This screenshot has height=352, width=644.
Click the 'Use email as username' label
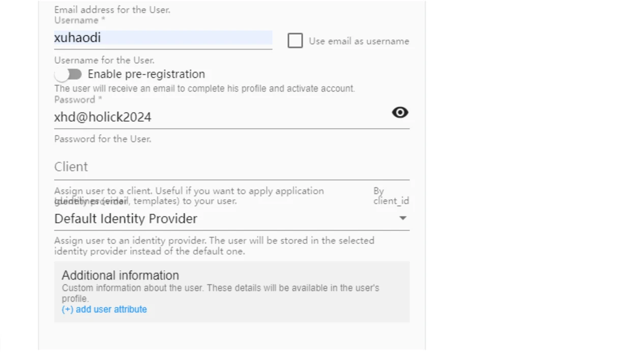pyautogui.click(x=359, y=41)
